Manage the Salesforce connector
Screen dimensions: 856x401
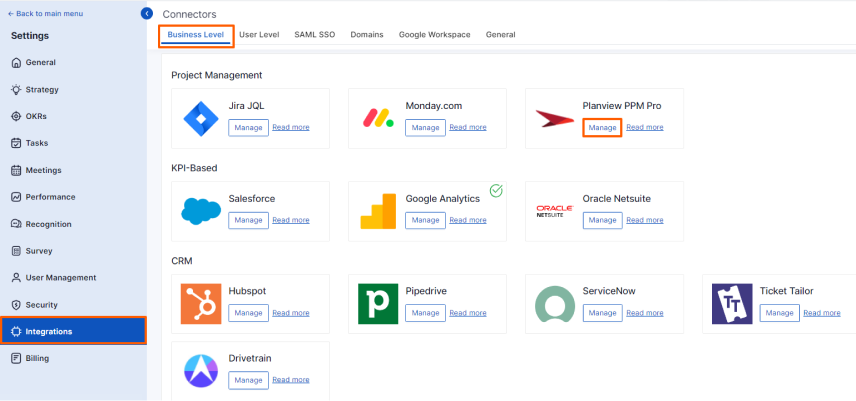coord(248,220)
